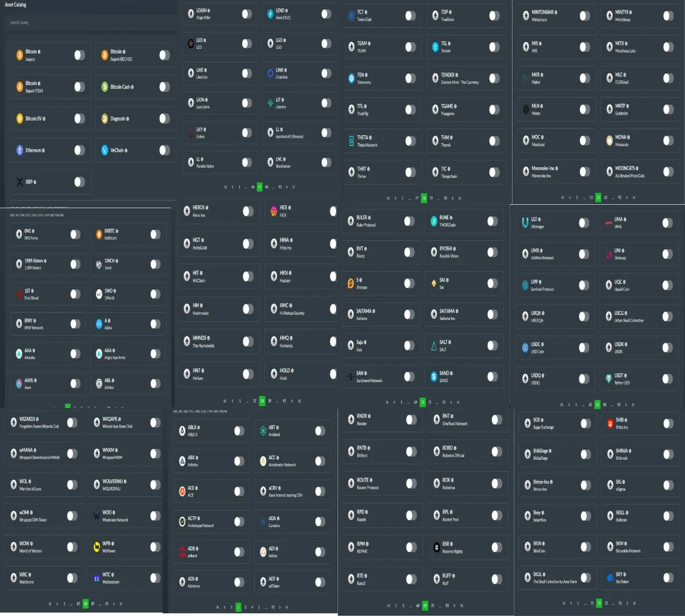Click the 1INCH token logo
Image resolution: width=685 pixels, height=616 pixels.
[99, 264]
